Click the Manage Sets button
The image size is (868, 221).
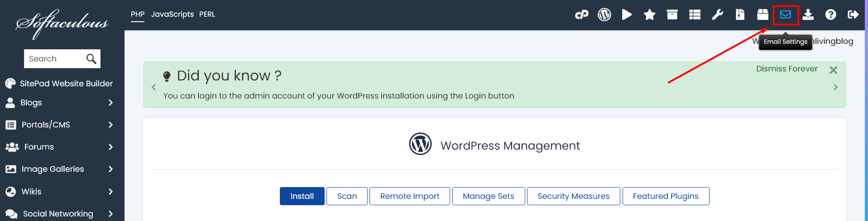pos(489,196)
